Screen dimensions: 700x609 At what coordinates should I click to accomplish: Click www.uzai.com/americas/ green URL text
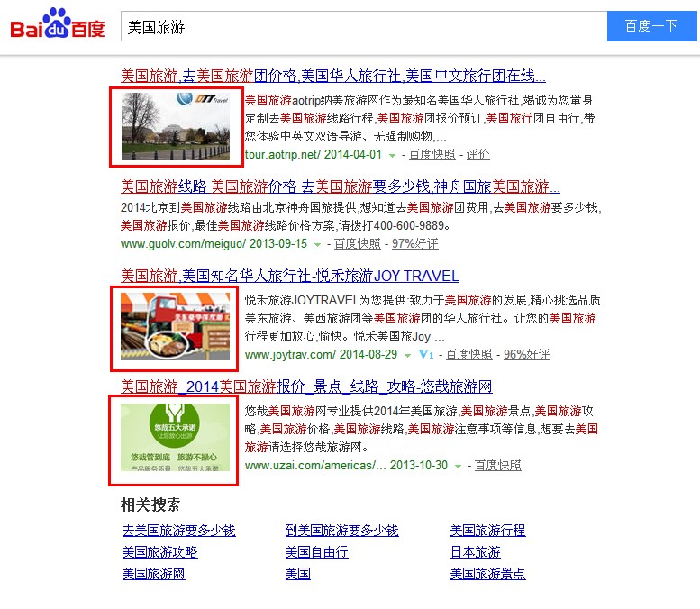315,465
